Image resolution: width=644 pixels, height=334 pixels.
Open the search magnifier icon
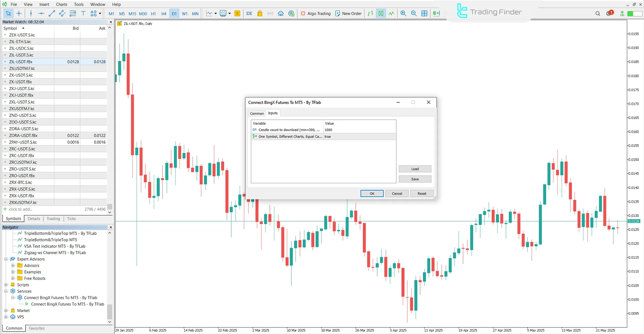point(598,13)
